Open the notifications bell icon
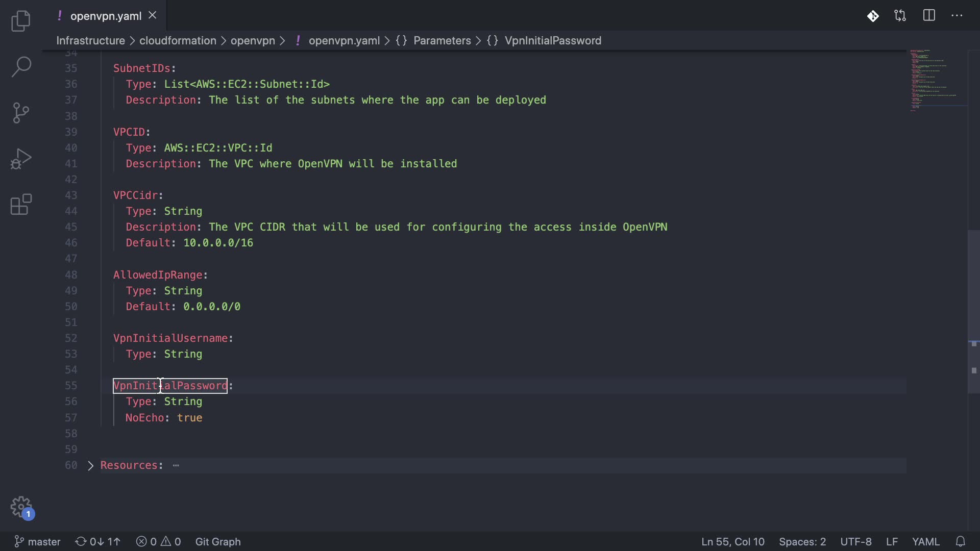Screen dimensions: 980x551 pos(960,541)
